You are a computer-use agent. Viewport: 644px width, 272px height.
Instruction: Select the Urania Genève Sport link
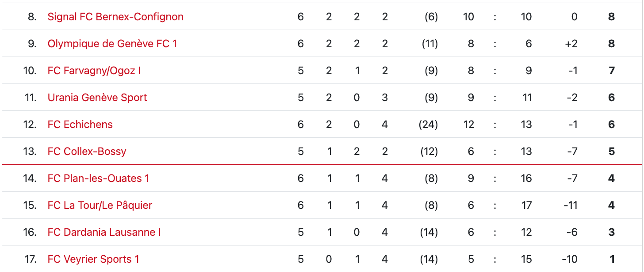(97, 98)
